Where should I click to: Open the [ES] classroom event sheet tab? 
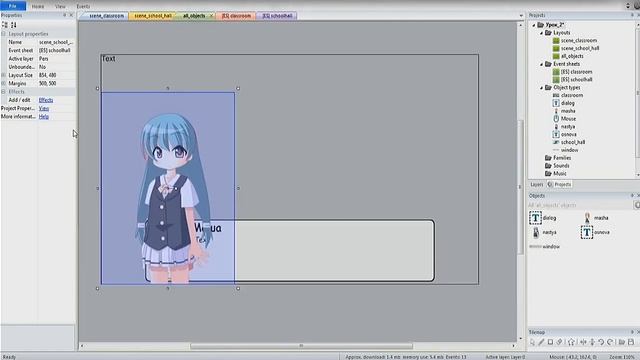pyautogui.click(x=236, y=16)
